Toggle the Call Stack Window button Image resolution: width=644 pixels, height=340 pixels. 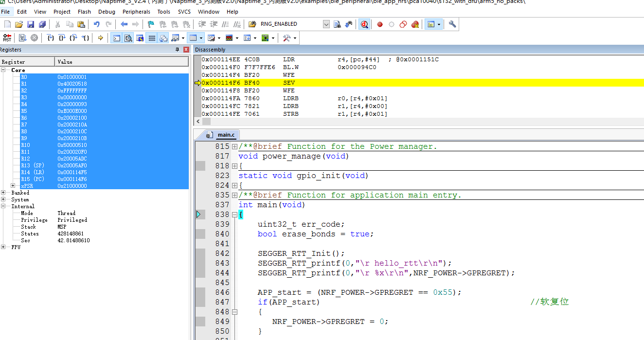pos(163,37)
